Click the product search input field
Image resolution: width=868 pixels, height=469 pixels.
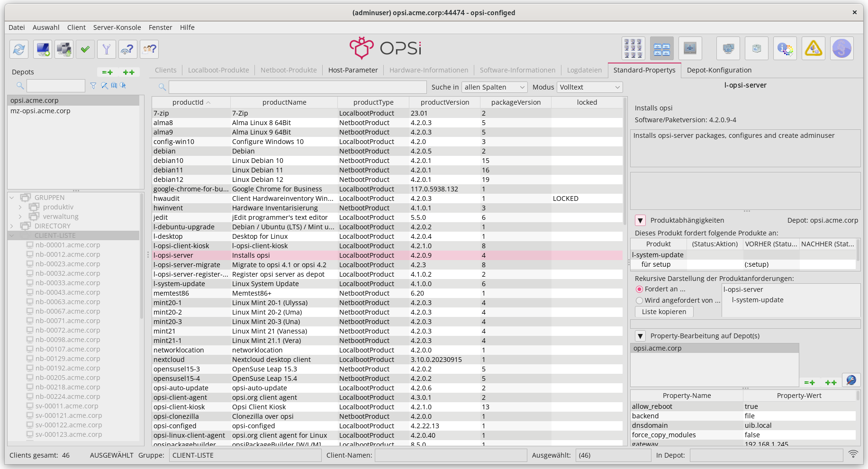click(x=298, y=87)
